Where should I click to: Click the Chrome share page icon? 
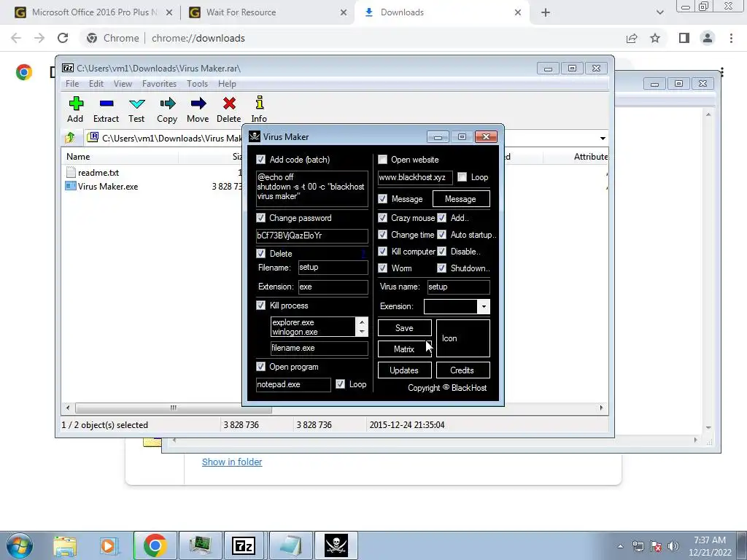[632, 38]
